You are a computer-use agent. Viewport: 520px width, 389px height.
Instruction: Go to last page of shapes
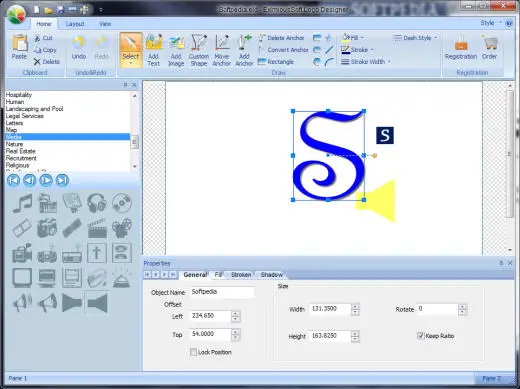[x=62, y=180]
